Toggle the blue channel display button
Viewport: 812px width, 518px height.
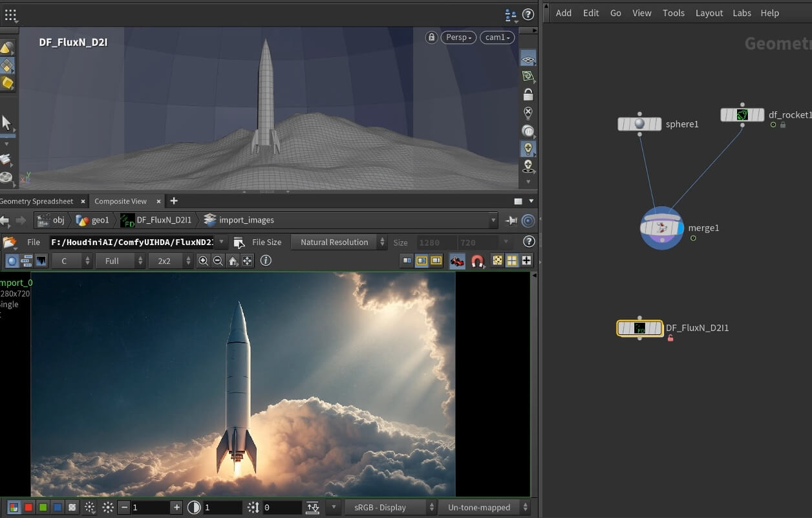pyautogui.click(x=58, y=508)
